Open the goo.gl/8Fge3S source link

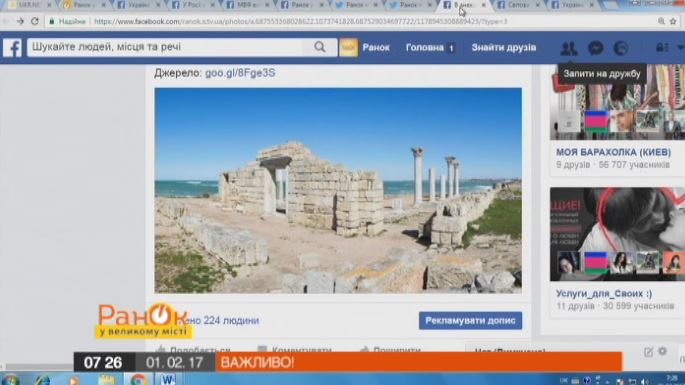click(x=240, y=73)
